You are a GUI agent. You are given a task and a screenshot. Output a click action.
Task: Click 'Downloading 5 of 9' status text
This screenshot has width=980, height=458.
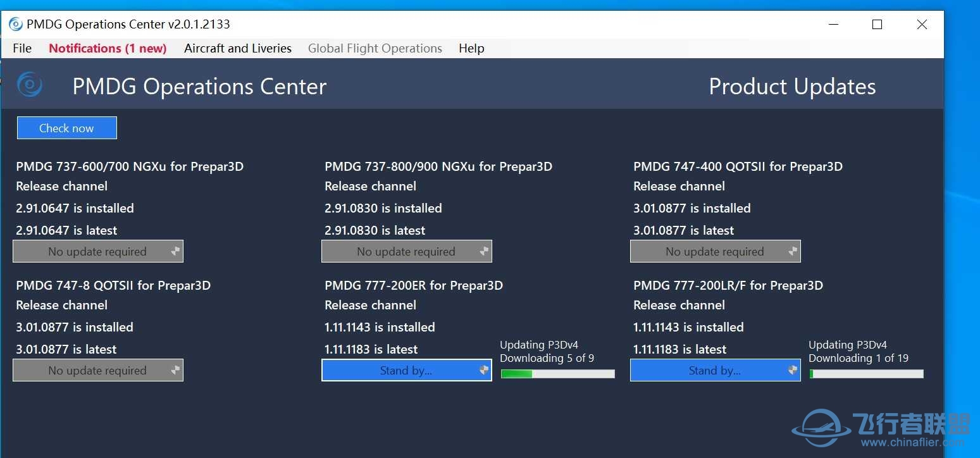pyautogui.click(x=547, y=358)
